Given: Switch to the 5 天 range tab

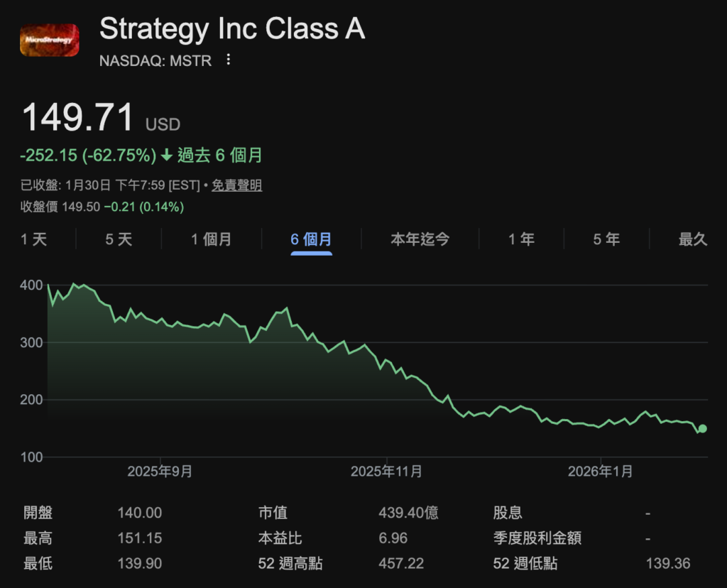Looking at the screenshot, I should tap(119, 239).
